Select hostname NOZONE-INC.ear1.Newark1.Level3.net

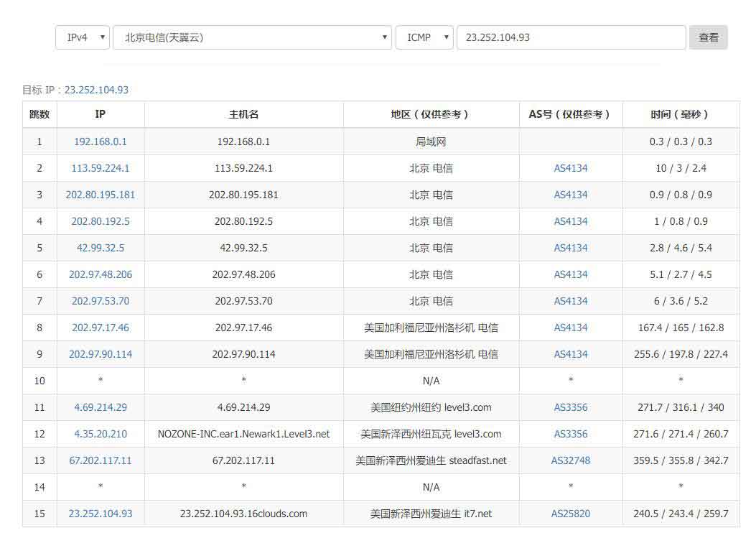pos(243,434)
